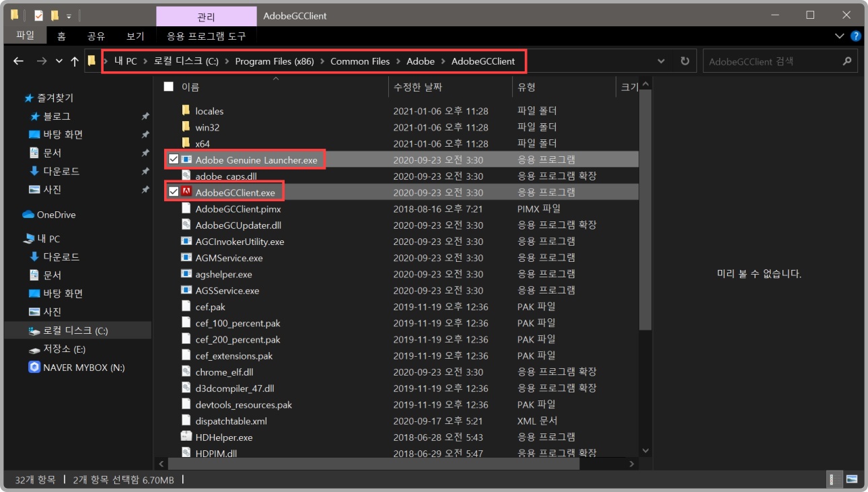868x492 pixels.
Task: Click the search magnifier icon
Action: coord(847,61)
